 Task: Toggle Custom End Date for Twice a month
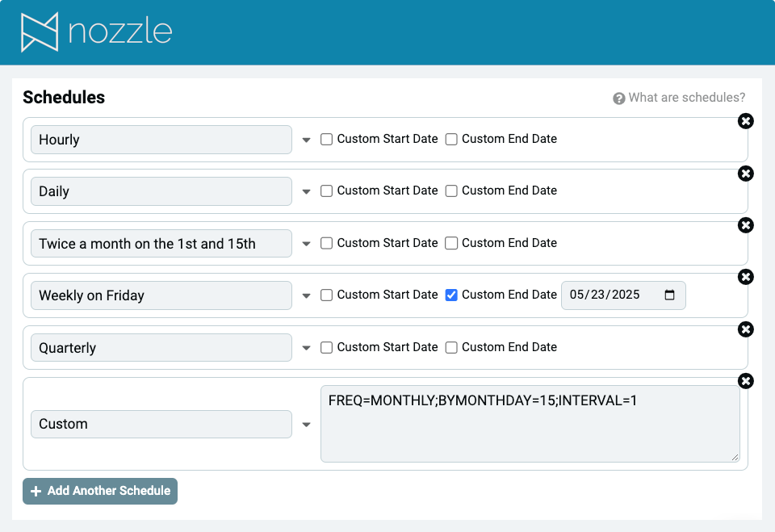tap(451, 243)
